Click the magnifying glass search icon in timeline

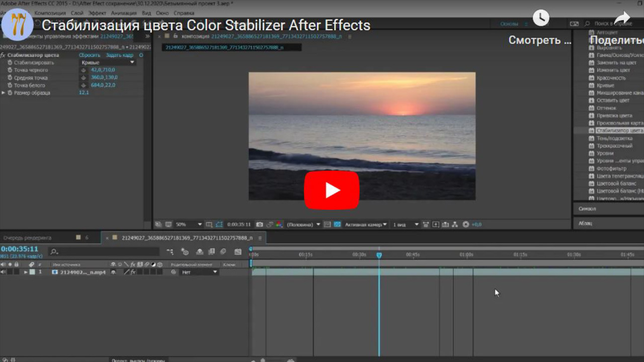pyautogui.click(x=53, y=251)
